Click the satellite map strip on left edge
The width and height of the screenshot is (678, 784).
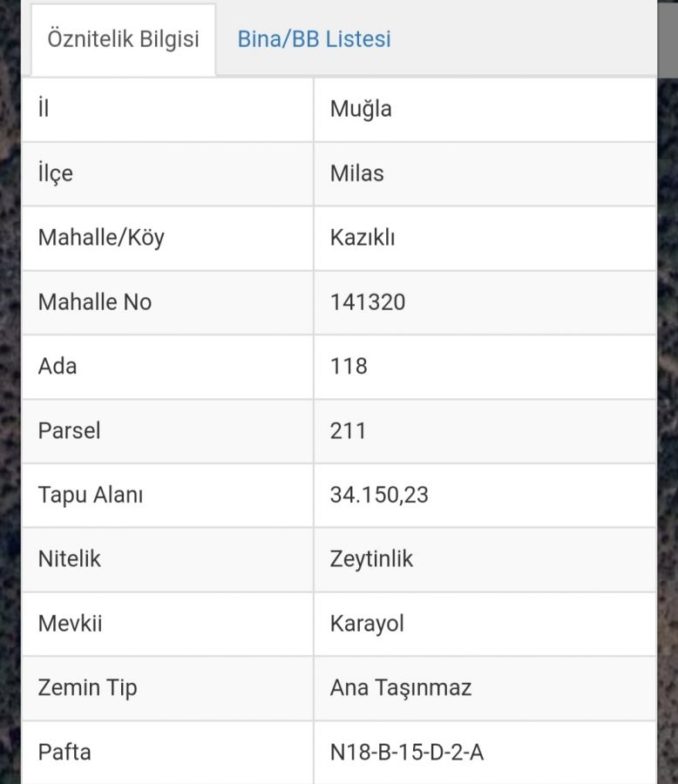10,392
